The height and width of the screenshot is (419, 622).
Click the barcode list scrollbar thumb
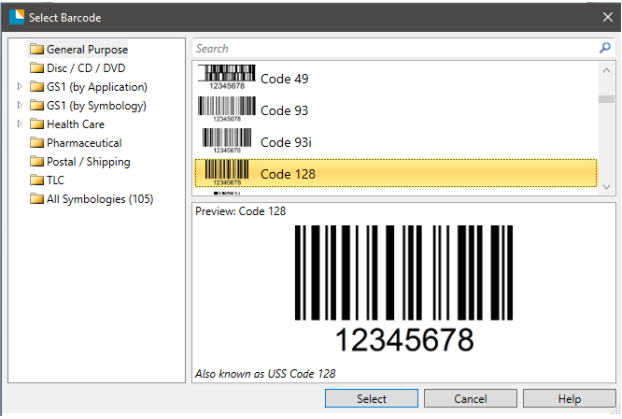pos(606,99)
